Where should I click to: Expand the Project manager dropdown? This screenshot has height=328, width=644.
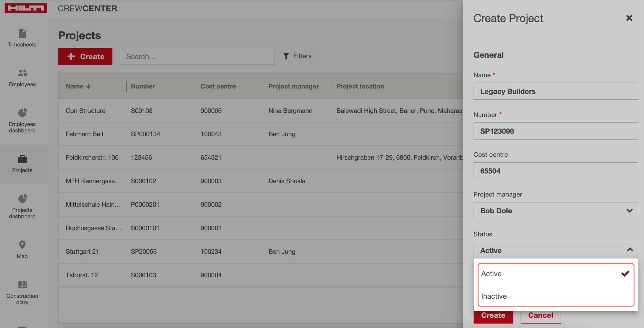(x=555, y=211)
